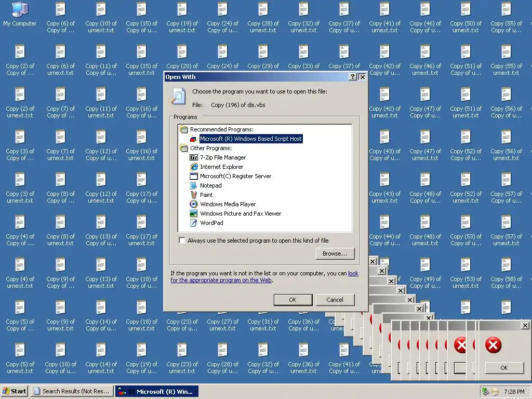Select Copy (11) of urnext.txt desktop file

(101, 103)
